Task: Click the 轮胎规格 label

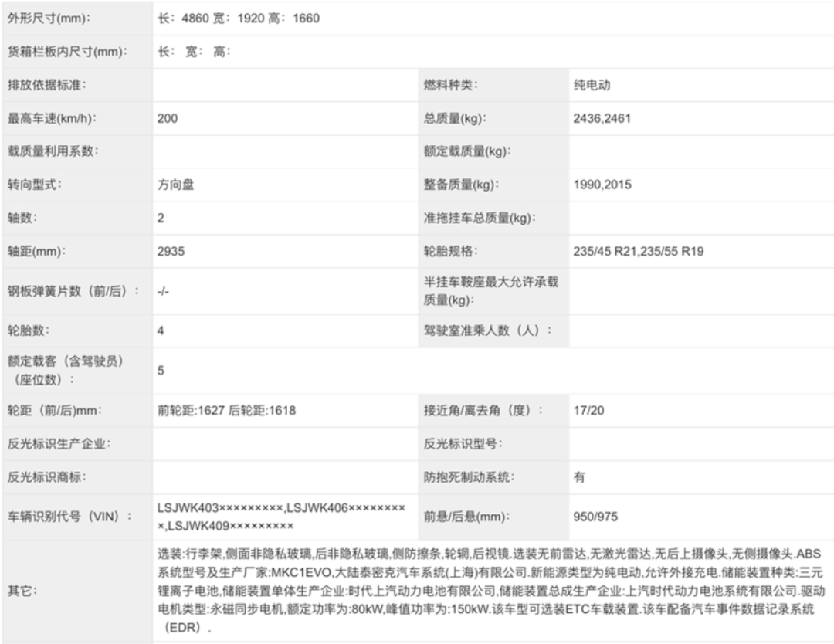Action: [450, 252]
